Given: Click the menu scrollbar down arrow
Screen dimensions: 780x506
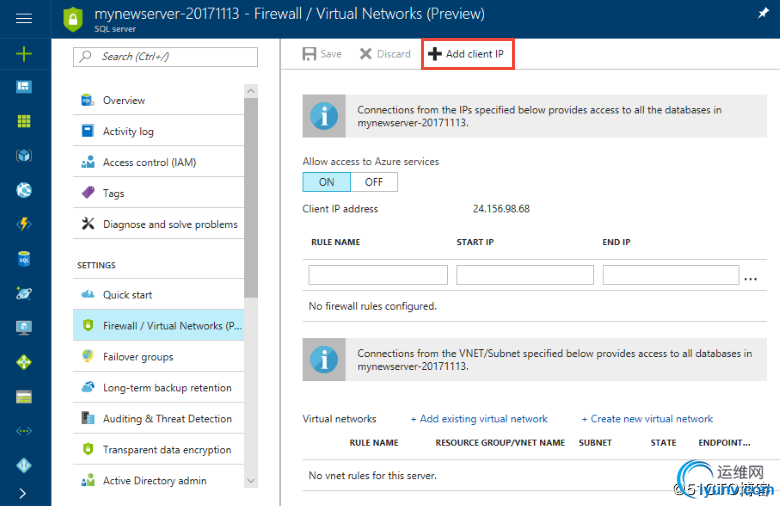Looking at the screenshot, I should 251,481.
